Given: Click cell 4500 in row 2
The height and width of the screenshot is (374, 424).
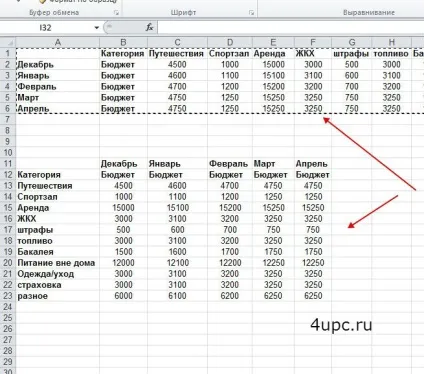Looking at the screenshot, I should click(177, 65).
